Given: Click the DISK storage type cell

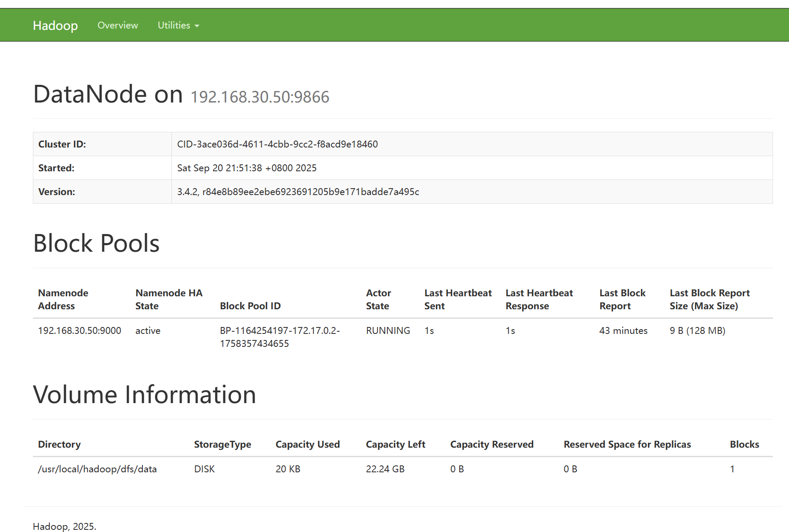Looking at the screenshot, I should click(x=204, y=469).
